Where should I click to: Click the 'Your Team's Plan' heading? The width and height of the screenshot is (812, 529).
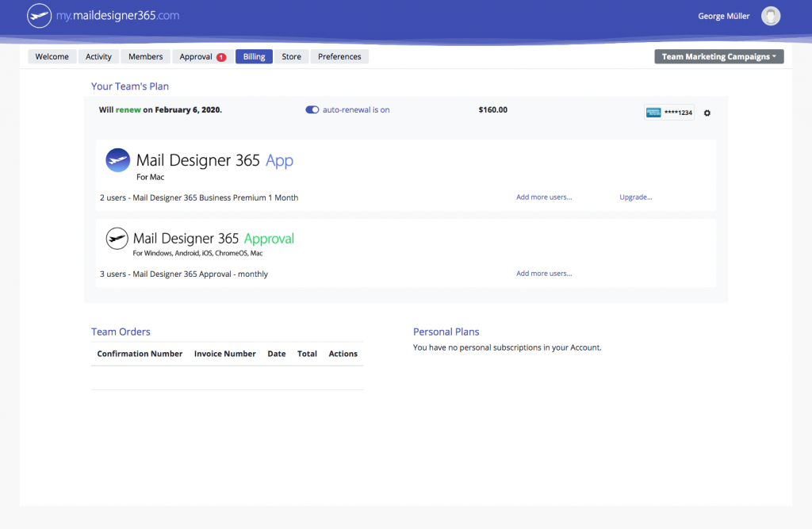tap(130, 86)
